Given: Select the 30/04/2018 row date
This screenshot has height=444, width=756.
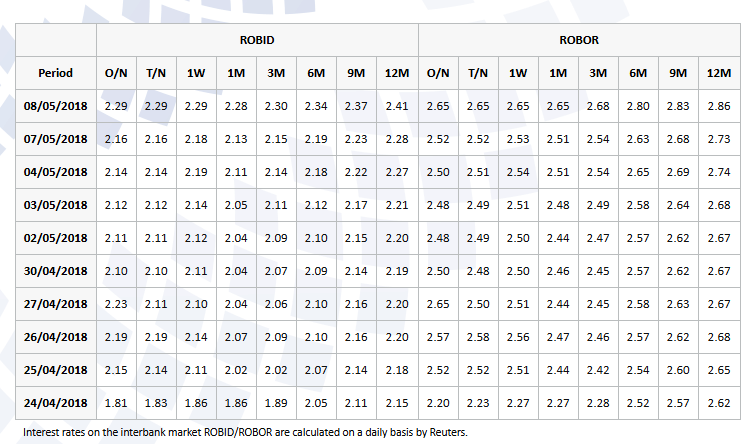Looking at the screenshot, I should point(55,271).
